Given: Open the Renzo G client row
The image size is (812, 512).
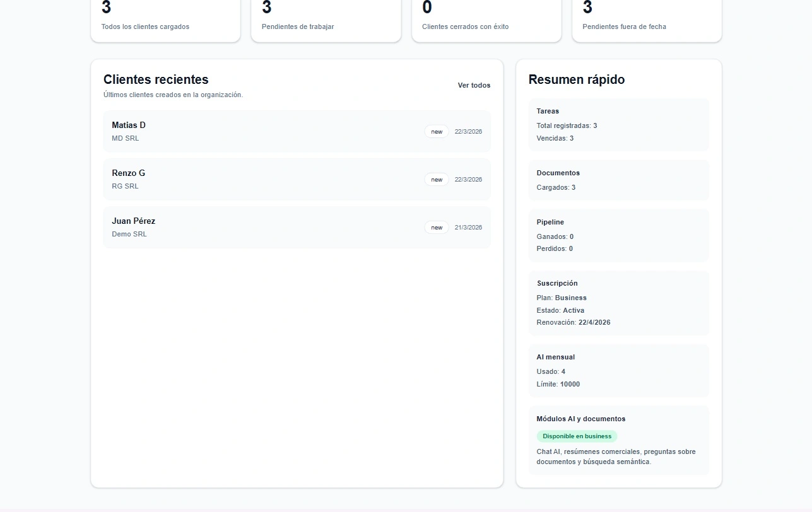Looking at the screenshot, I should pos(297,179).
